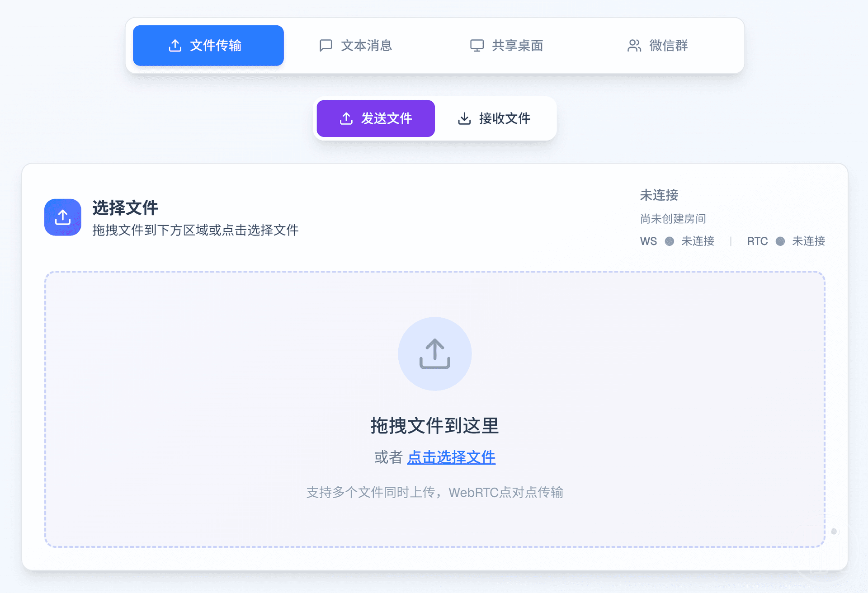The image size is (868, 593).
Task: Click the chat bubble icon for 文本消息
Action: click(x=325, y=46)
